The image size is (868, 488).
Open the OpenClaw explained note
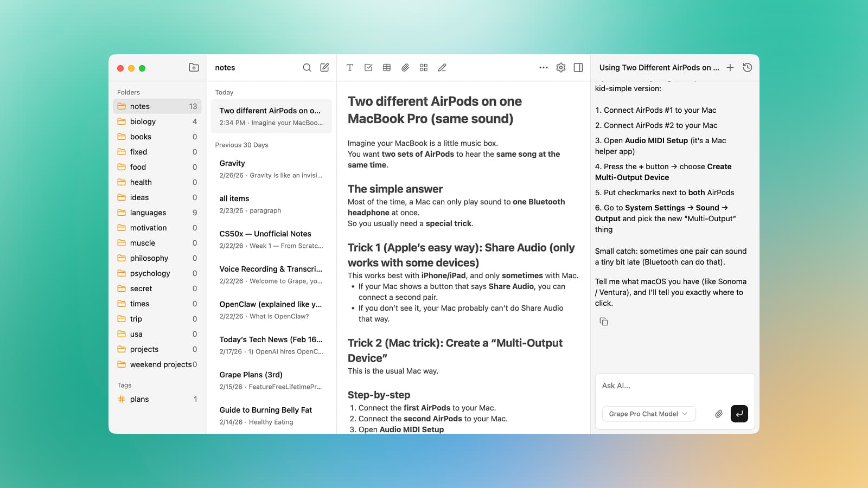click(x=271, y=310)
